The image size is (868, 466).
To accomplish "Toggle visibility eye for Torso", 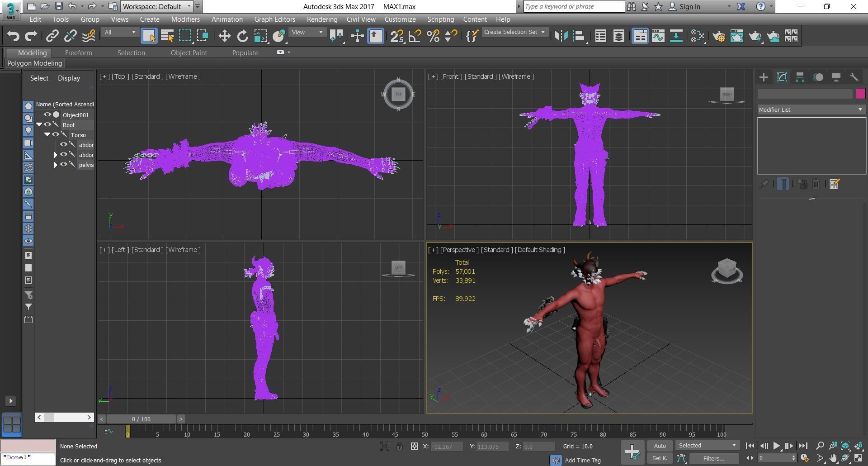I will tap(56, 135).
